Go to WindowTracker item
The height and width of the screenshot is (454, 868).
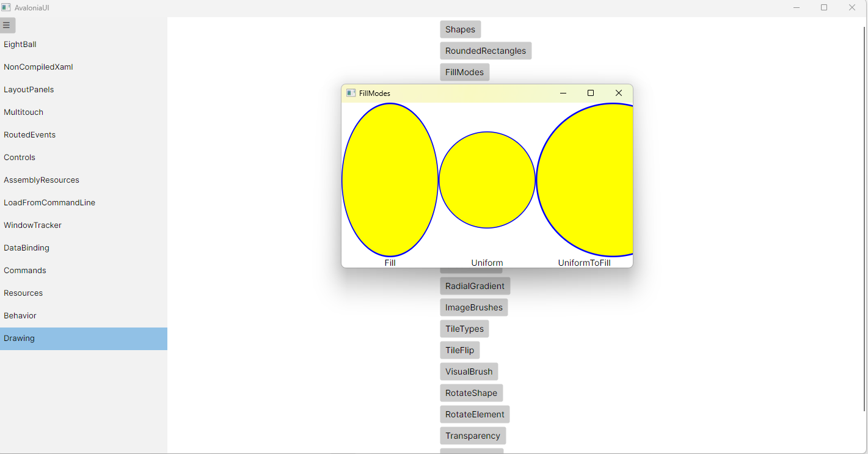(x=84, y=225)
